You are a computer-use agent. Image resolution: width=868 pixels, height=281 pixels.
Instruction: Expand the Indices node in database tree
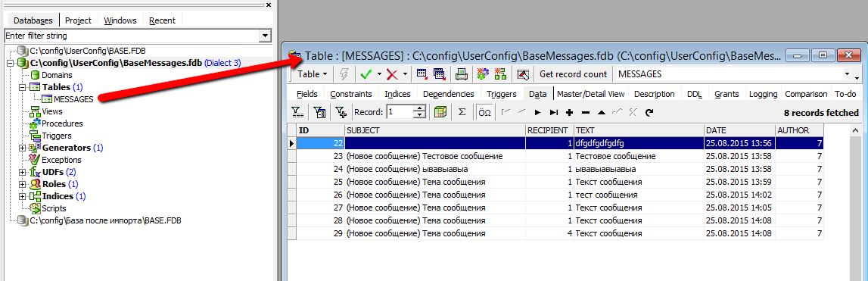pos(22,196)
